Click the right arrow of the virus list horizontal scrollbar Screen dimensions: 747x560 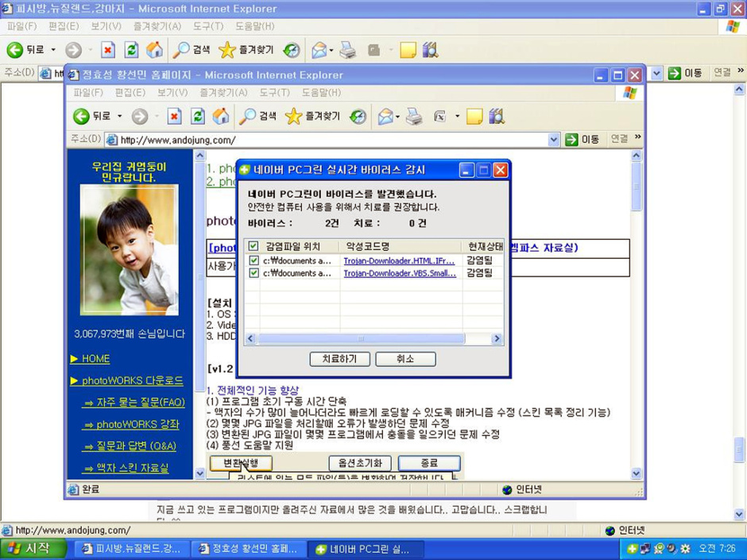point(497,338)
